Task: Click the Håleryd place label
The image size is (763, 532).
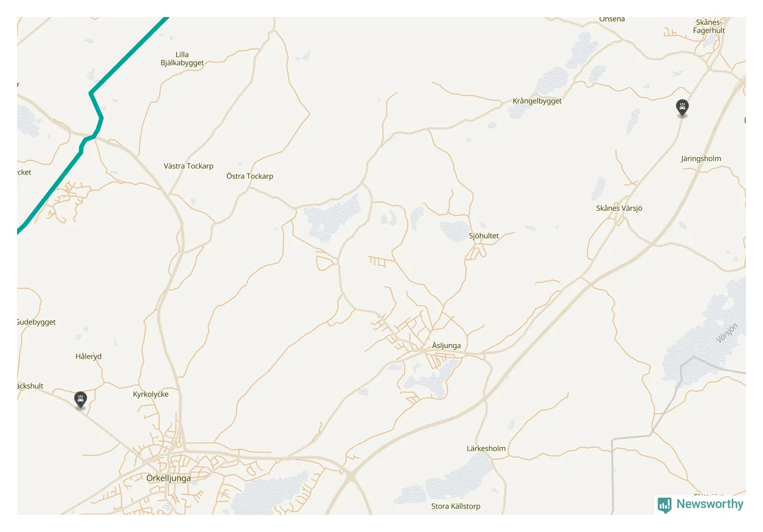Action: point(88,357)
